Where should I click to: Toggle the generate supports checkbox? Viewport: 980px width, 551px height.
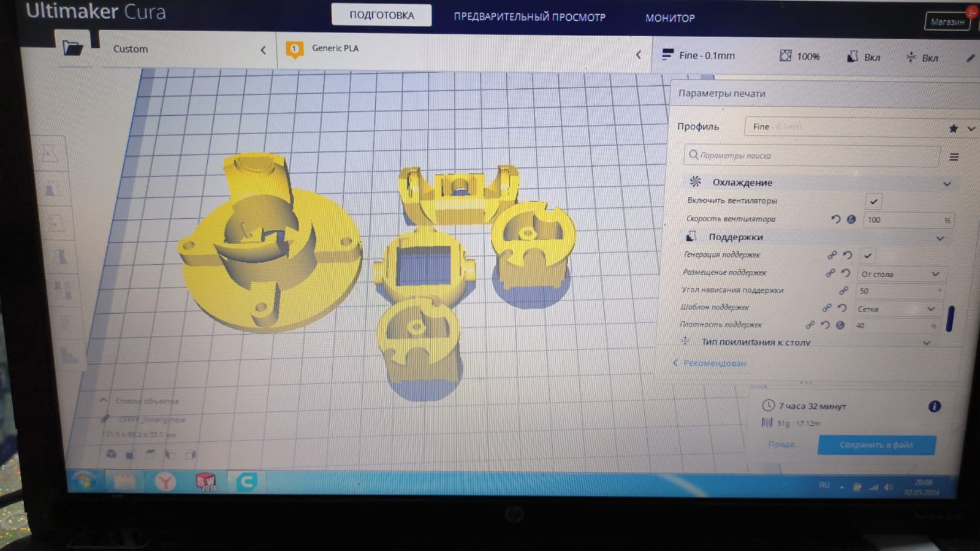click(x=867, y=256)
